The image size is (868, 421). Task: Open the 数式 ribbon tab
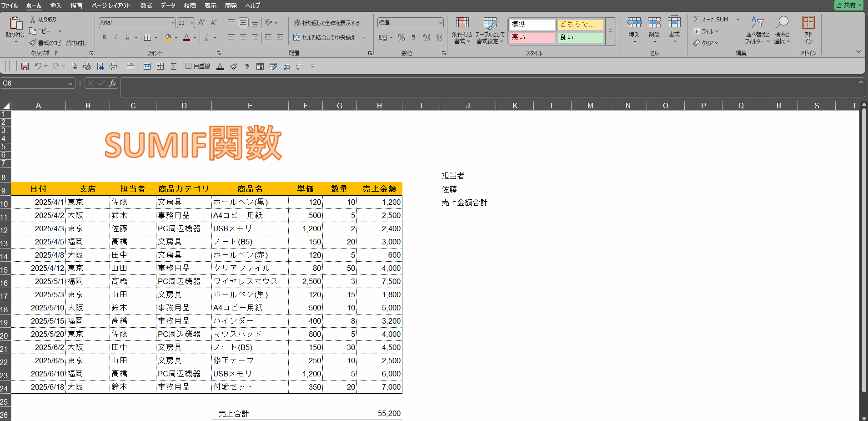click(146, 5)
